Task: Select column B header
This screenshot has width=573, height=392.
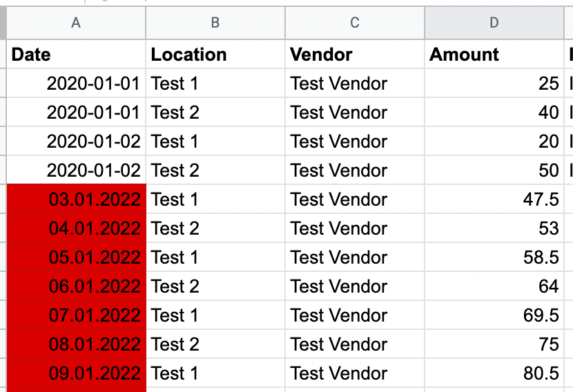Action: [x=215, y=23]
